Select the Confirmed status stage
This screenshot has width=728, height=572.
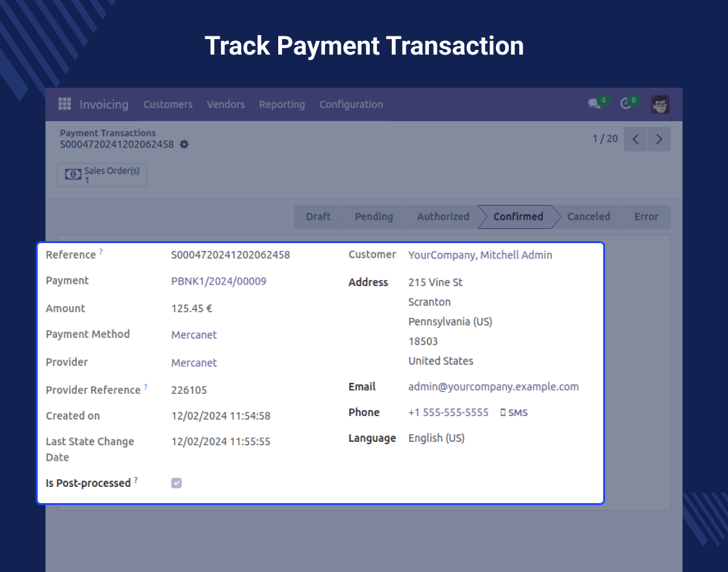(518, 217)
